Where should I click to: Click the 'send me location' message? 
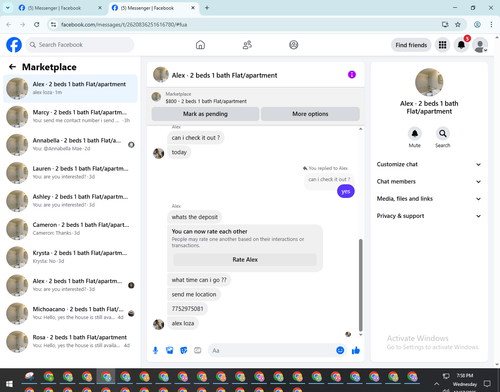194,294
